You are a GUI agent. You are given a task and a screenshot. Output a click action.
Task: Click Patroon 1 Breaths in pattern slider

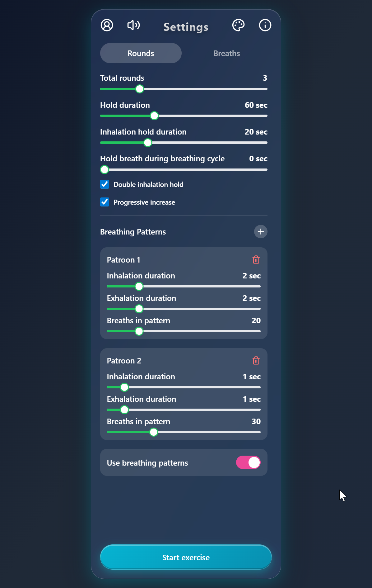pyautogui.click(x=139, y=331)
